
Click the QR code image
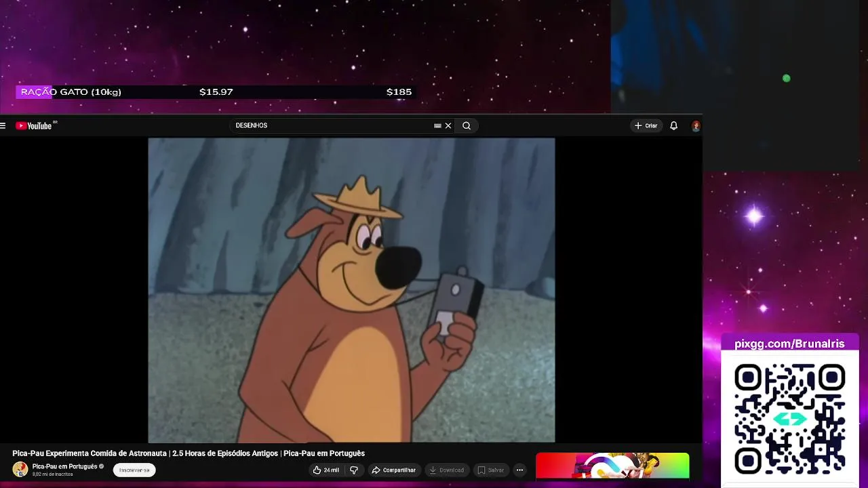coord(789,419)
